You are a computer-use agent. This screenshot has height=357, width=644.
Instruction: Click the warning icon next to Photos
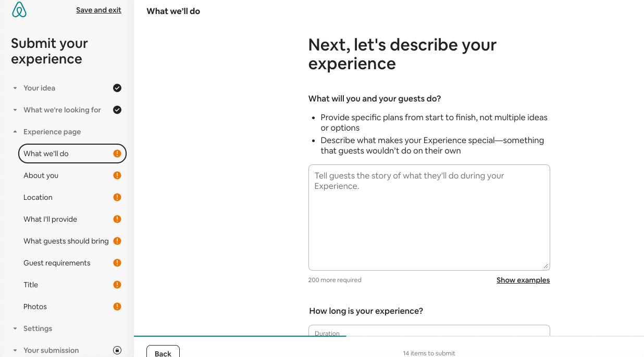(x=117, y=307)
